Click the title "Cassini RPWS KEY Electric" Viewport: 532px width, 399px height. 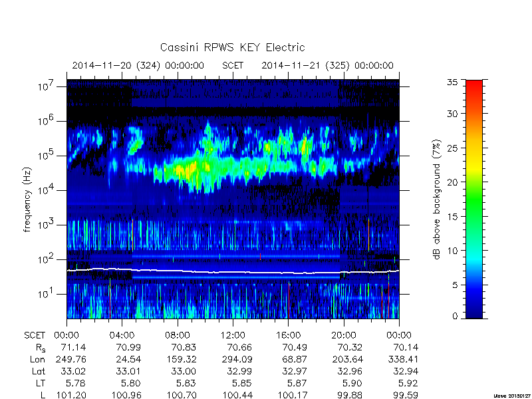click(x=232, y=47)
